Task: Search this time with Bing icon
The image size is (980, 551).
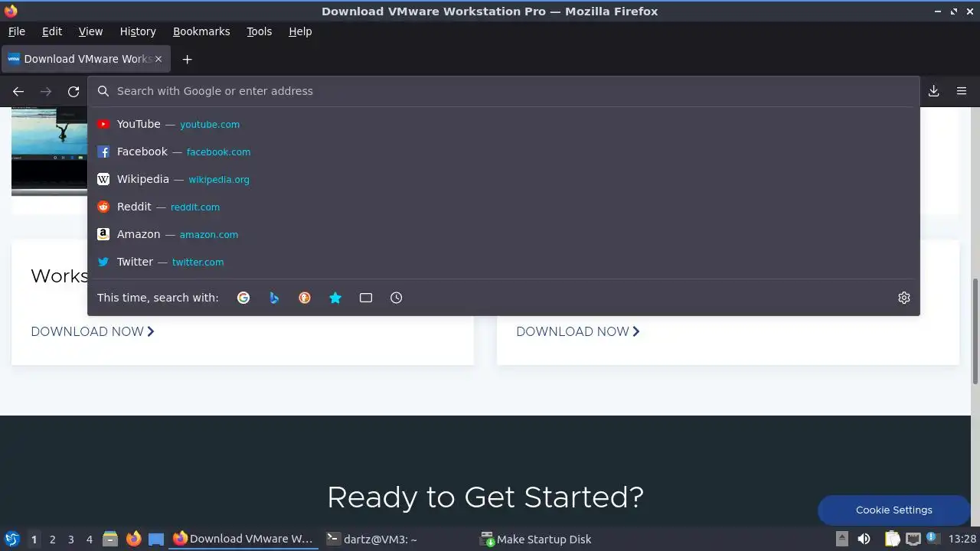Action: [274, 298]
